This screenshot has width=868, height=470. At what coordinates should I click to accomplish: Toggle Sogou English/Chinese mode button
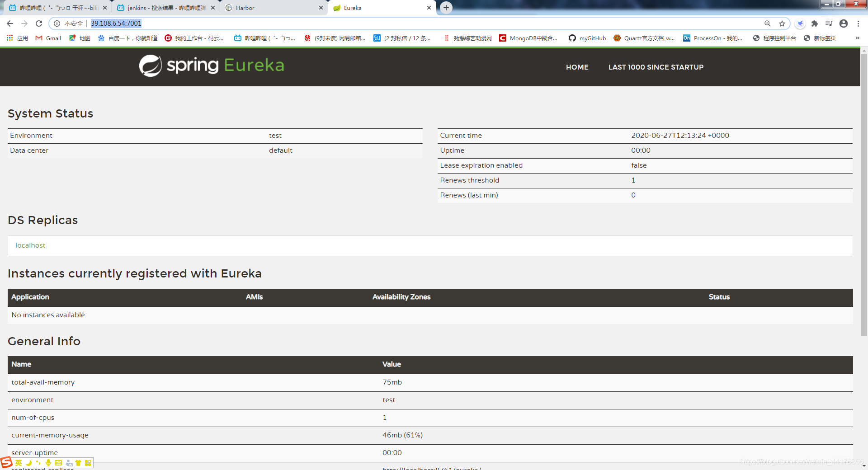point(19,463)
